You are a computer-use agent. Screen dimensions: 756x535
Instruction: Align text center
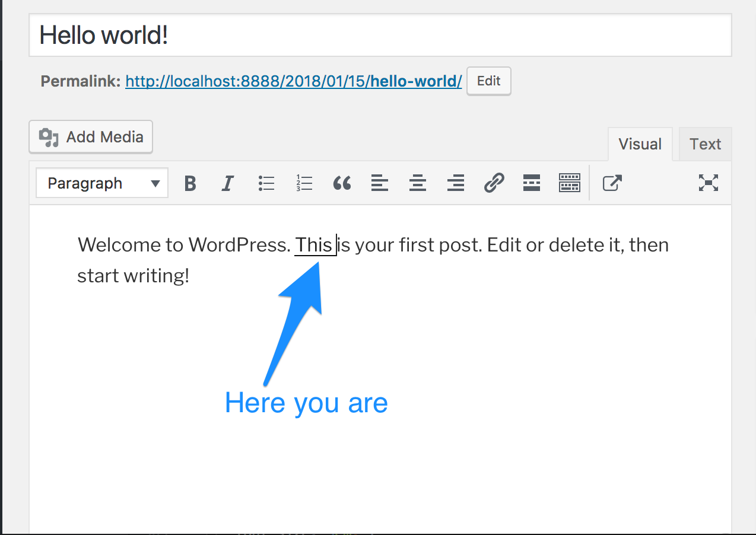point(418,183)
